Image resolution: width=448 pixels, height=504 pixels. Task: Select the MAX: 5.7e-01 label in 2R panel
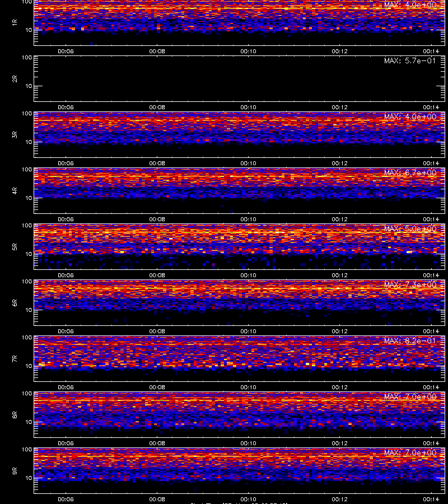(x=410, y=60)
